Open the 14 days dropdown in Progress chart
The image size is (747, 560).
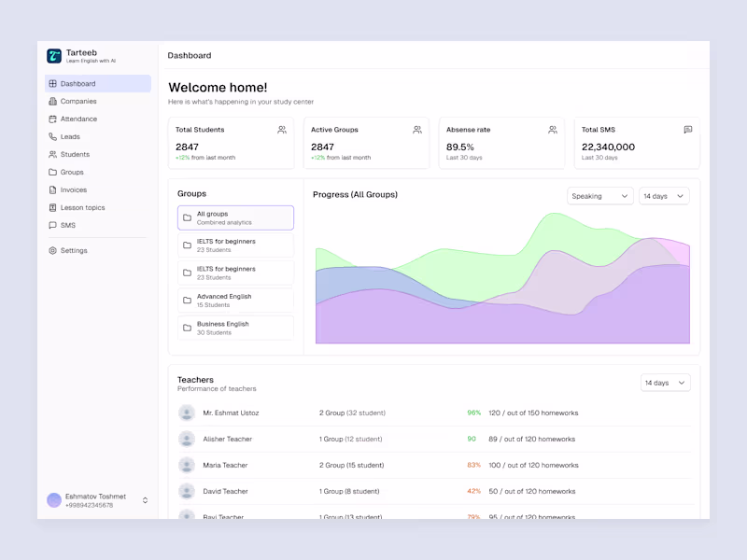coord(664,196)
